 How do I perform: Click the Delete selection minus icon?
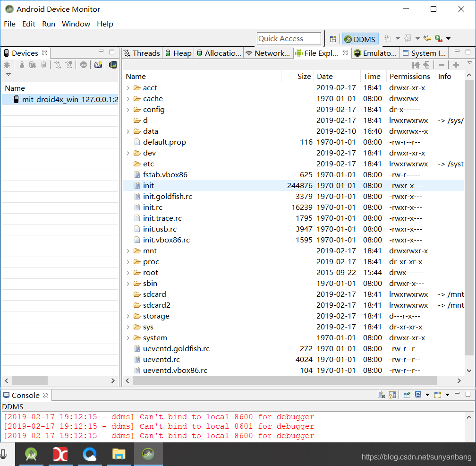442,65
